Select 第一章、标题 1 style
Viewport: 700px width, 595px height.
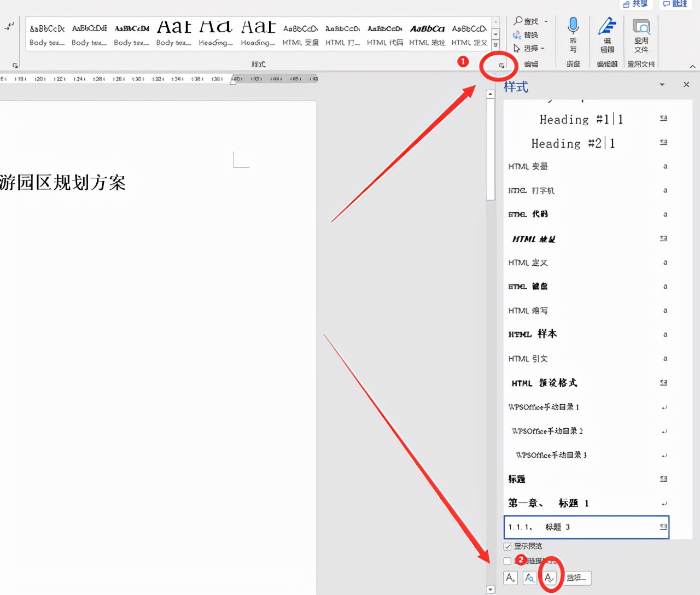click(x=586, y=503)
